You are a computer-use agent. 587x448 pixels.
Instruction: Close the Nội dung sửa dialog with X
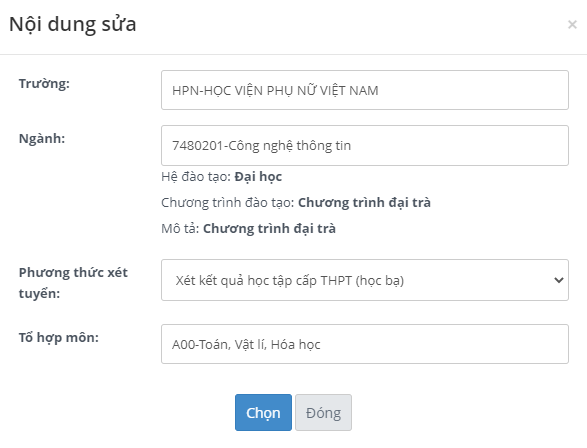[x=572, y=25]
